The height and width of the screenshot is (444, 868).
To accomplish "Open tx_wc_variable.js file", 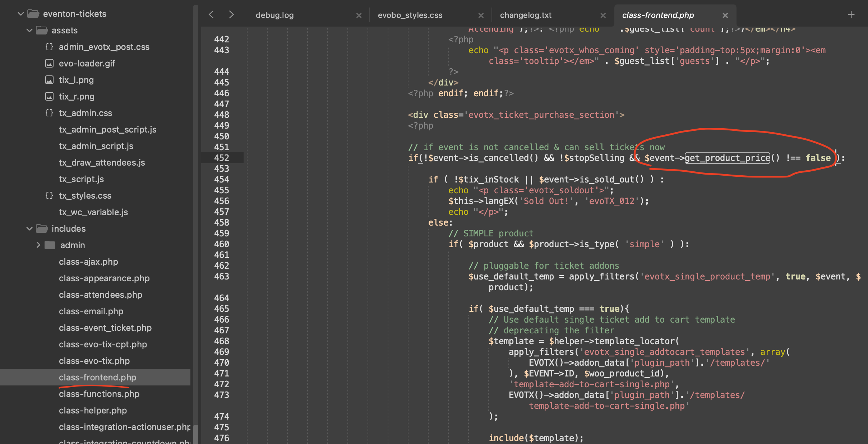I will point(93,212).
